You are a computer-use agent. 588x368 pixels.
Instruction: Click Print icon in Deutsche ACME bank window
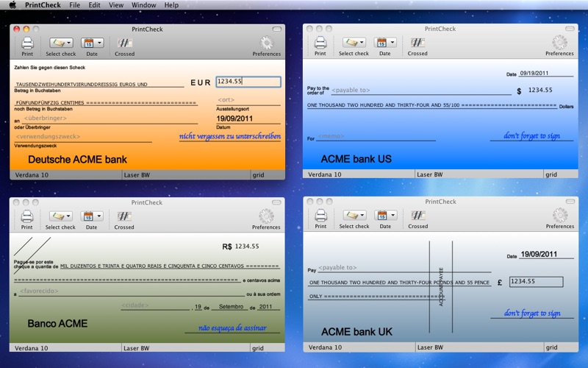click(27, 43)
